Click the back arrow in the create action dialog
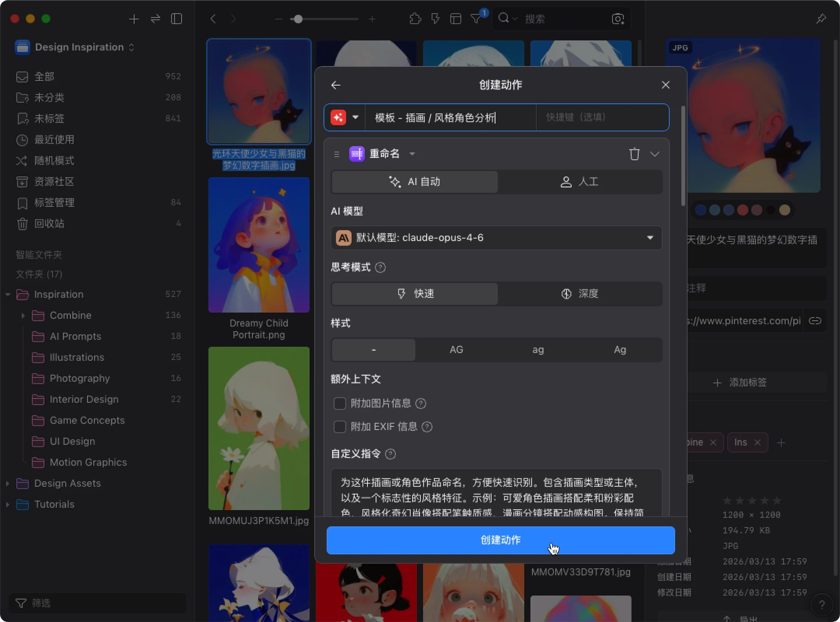 336,85
